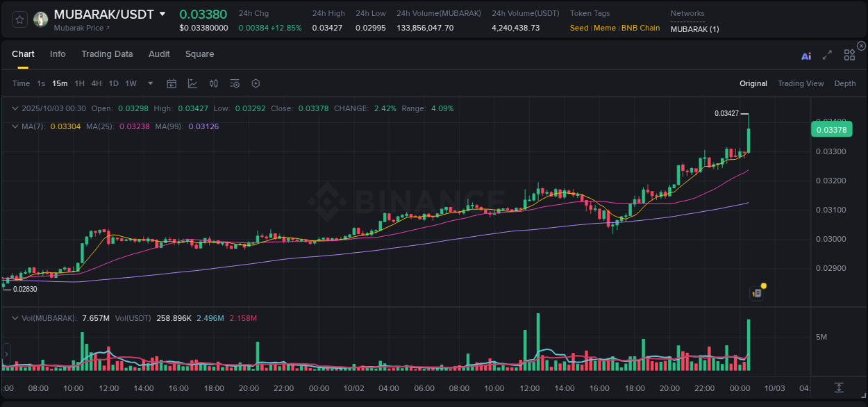
Task: Open the chart style selector icon
Action: coord(192,83)
